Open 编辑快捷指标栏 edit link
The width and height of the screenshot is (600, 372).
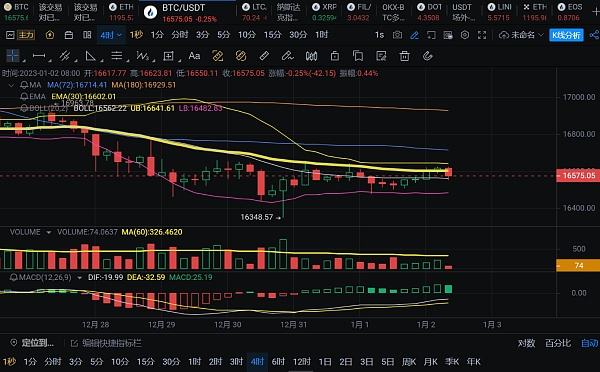[x=106, y=343]
